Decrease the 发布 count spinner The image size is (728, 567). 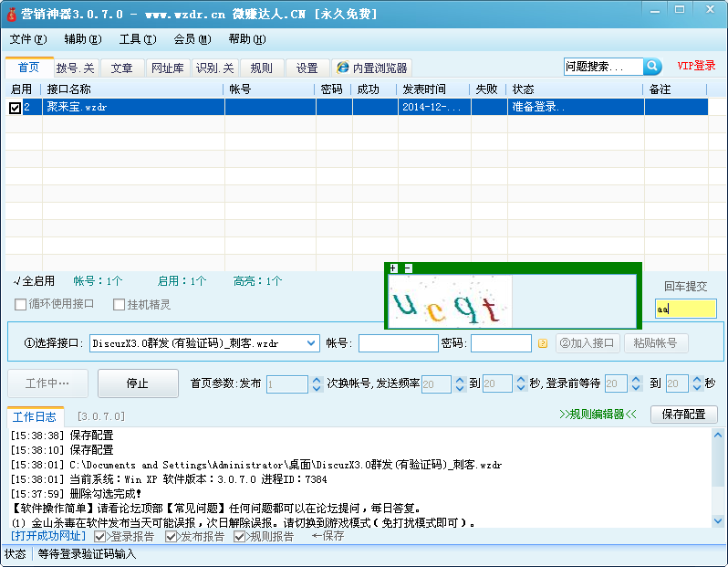click(x=317, y=388)
